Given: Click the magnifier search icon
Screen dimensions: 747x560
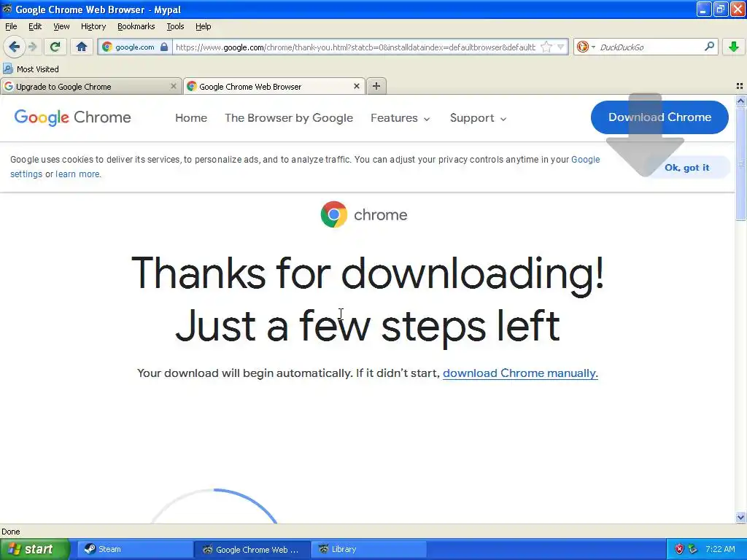Looking at the screenshot, I should [709, 47].
